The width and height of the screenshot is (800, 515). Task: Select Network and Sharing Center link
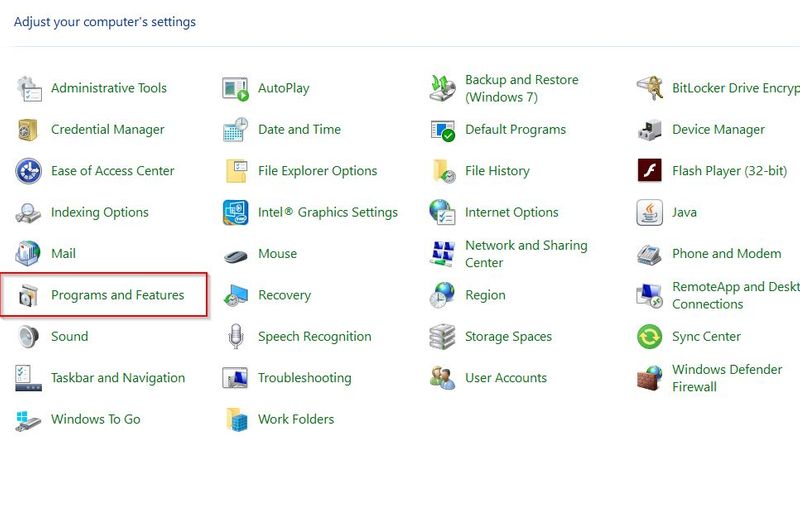coord(526,254)
